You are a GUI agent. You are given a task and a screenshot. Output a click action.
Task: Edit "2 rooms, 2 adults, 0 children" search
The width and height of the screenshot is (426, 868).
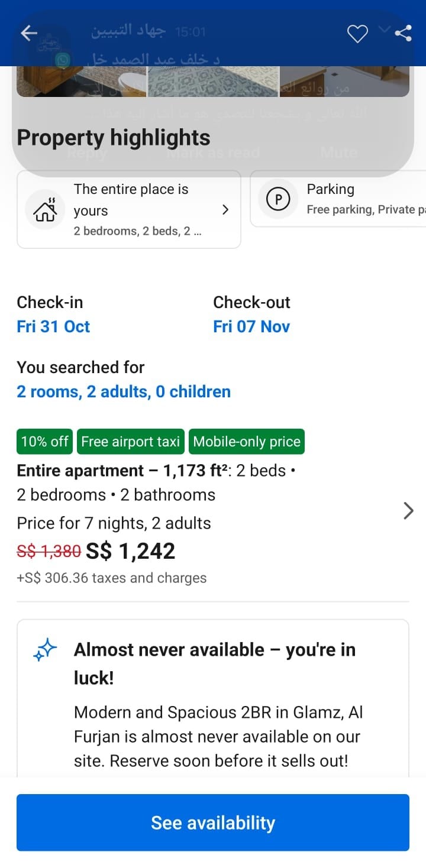click(x=124, y=391)
